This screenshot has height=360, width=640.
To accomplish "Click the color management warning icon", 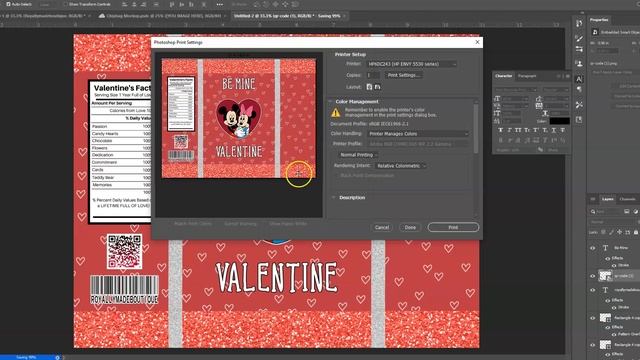I will click(x=336, y=112).
